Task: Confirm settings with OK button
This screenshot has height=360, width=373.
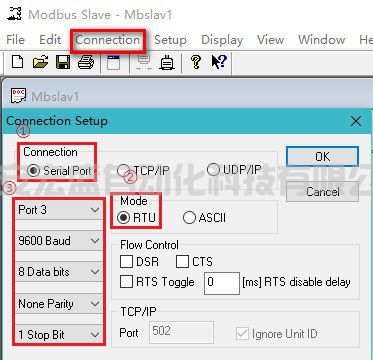Action: pos(322,156)
